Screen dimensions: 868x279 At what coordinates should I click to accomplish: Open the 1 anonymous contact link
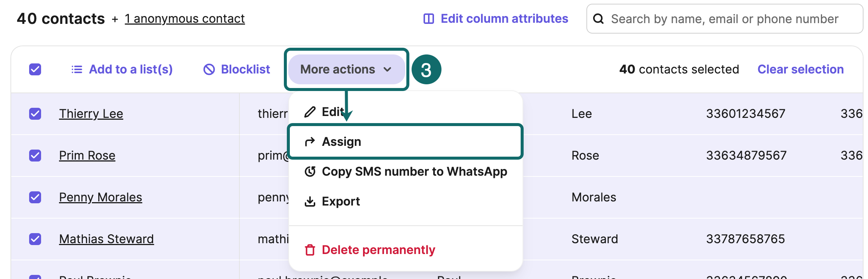tap(185, 19)
